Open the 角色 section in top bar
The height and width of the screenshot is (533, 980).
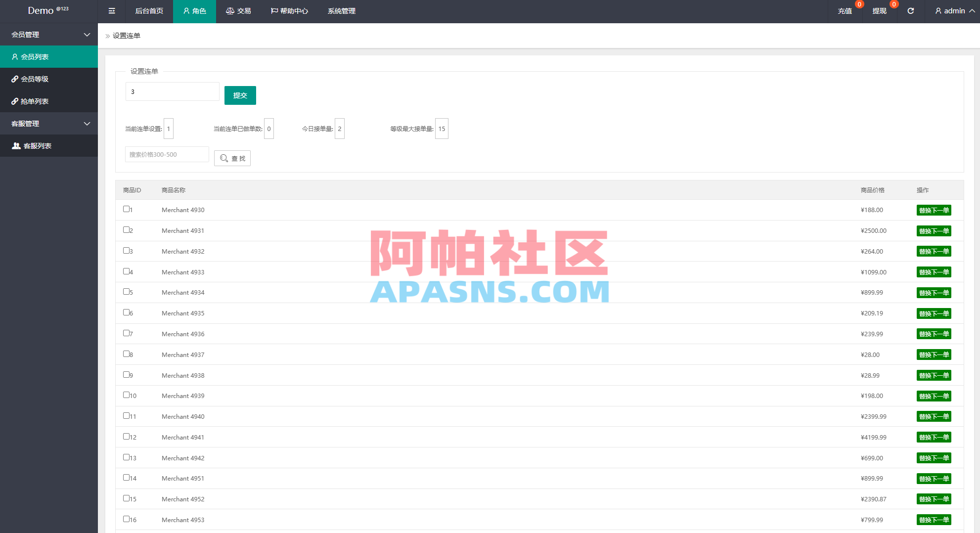(x=194, y=11)
